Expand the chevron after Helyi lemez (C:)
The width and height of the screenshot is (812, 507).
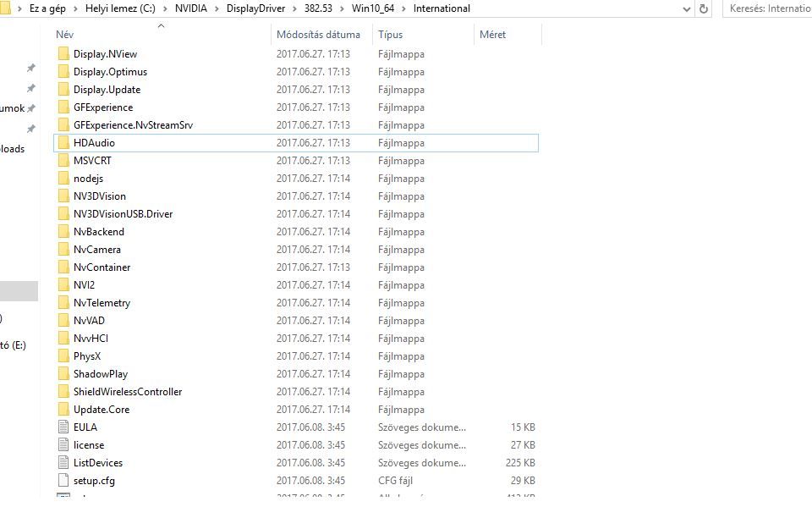click(x=165, y=8)
